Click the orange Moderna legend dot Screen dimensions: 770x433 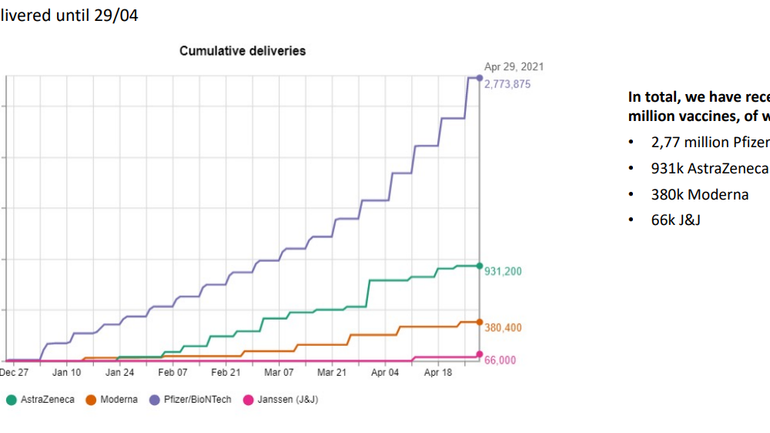pos(91,400)
